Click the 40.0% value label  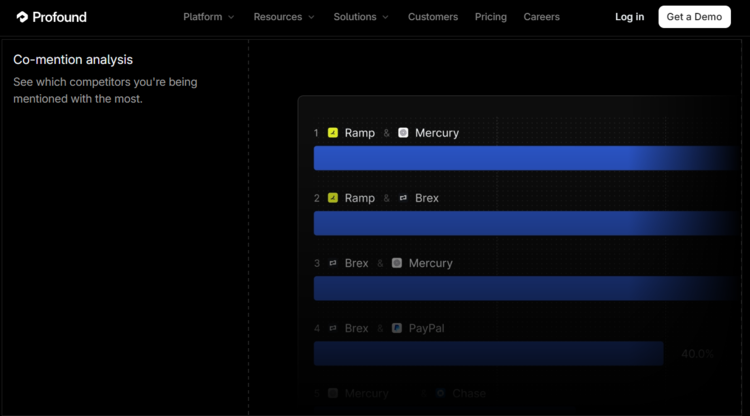[697, 354]
